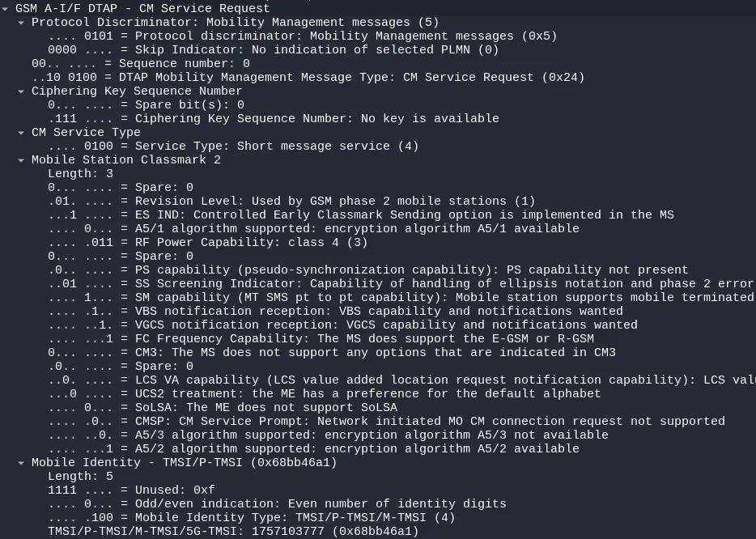Viewport: 756px width, 539px height.
Task: Select the TMSI value 1757103777 row
Action: click(233, 532)
